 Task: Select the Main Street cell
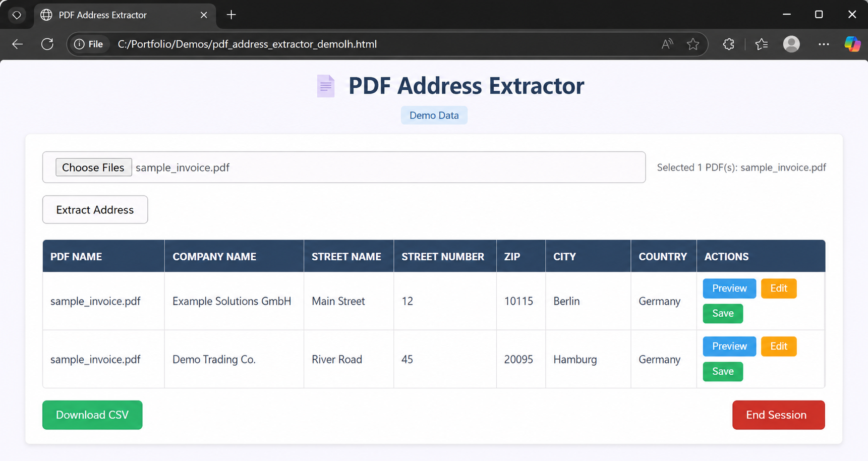pos(349,301)
